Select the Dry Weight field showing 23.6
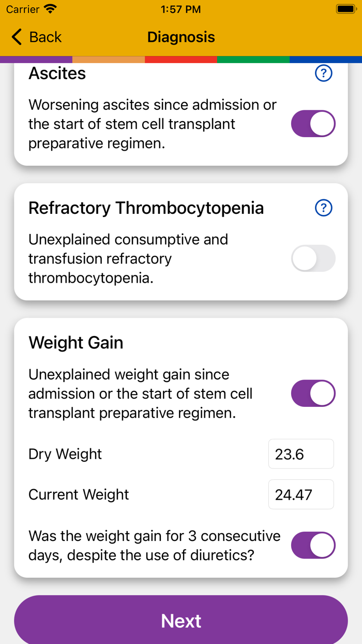Viewport: 362px width, 644px height. (x=301, y=453)
